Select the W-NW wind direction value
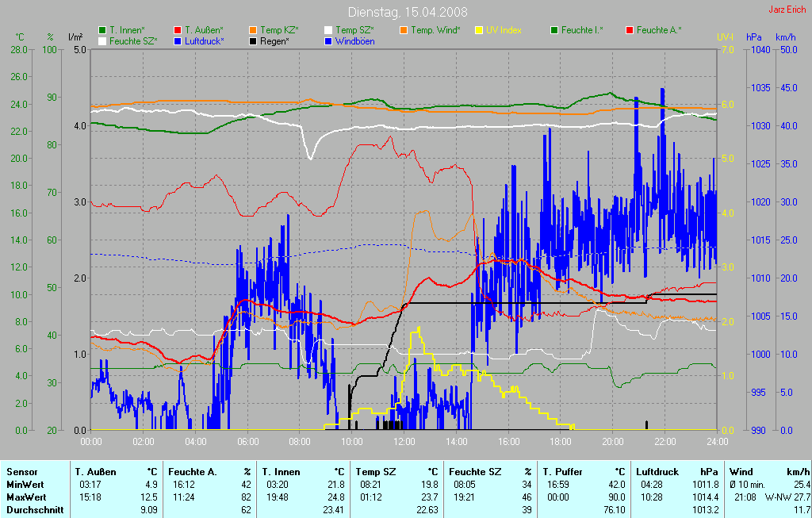 pos(779,497)
